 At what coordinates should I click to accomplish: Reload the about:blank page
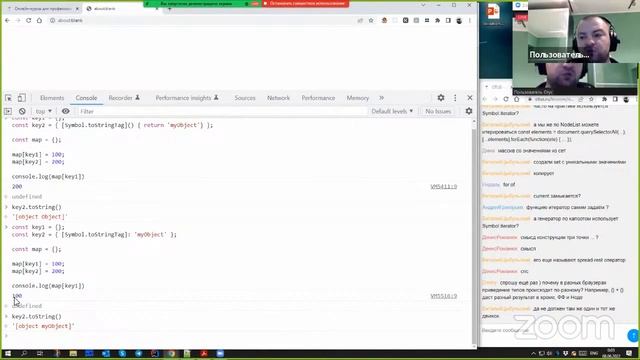tap(29, 20)
